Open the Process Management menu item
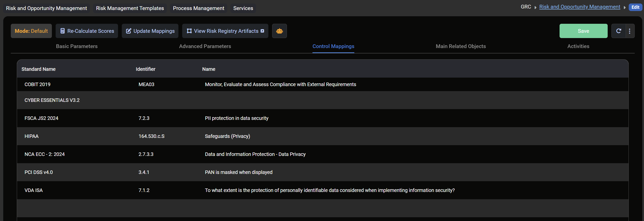Image resolution: width=644 pixels, height=221 pixels. [198, 8]
